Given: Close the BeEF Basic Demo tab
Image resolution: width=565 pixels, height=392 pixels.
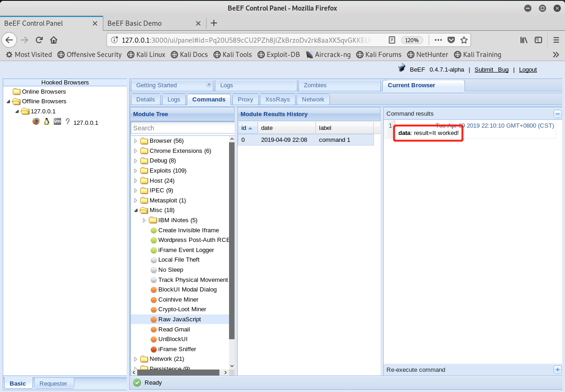Looking at the screenshot, I should (x=198, y=23).
